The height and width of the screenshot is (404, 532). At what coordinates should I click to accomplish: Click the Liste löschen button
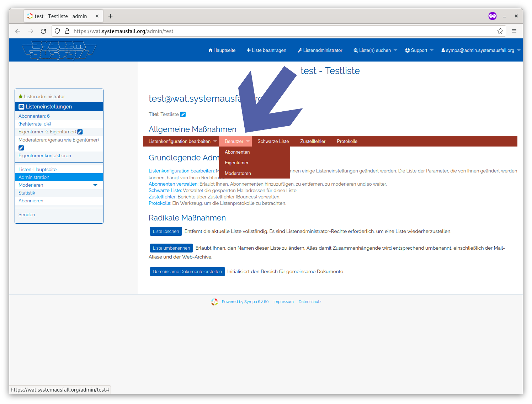click(166, 231)
